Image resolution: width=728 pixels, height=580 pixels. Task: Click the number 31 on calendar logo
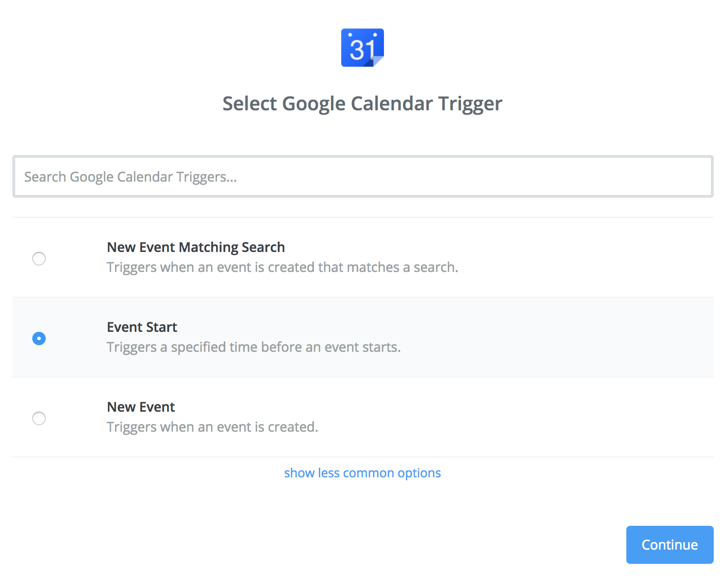[362, 50]
